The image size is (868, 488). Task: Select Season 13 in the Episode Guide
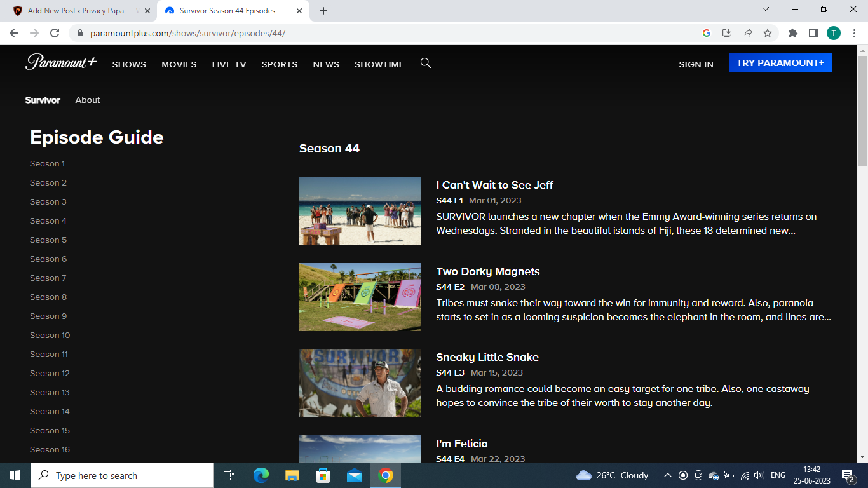tap(50, 392)
